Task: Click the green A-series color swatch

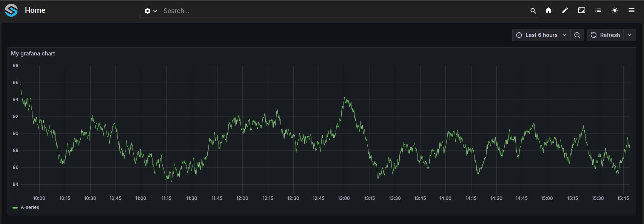Action: click(15, 208)
